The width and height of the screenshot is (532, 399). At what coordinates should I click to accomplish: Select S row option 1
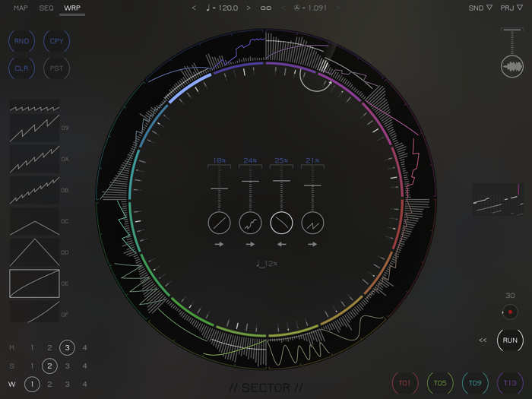point(32,366)
